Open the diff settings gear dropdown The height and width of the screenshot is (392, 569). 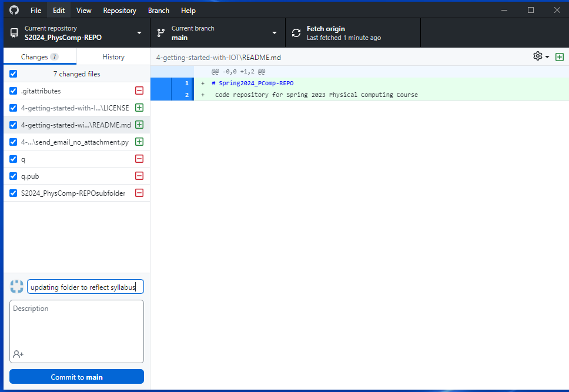tap(541, 56)
